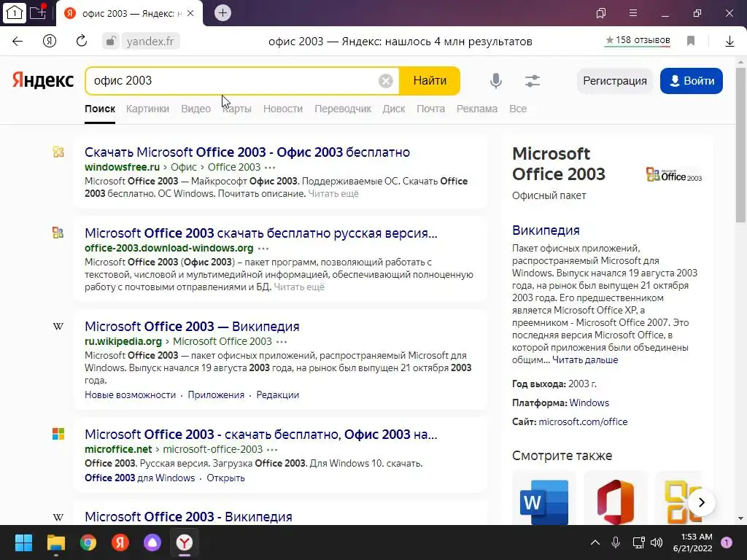The width and height of the screenshot is (747, 560).
Task: Open search settings sliders icon
Action: [532, 81]
